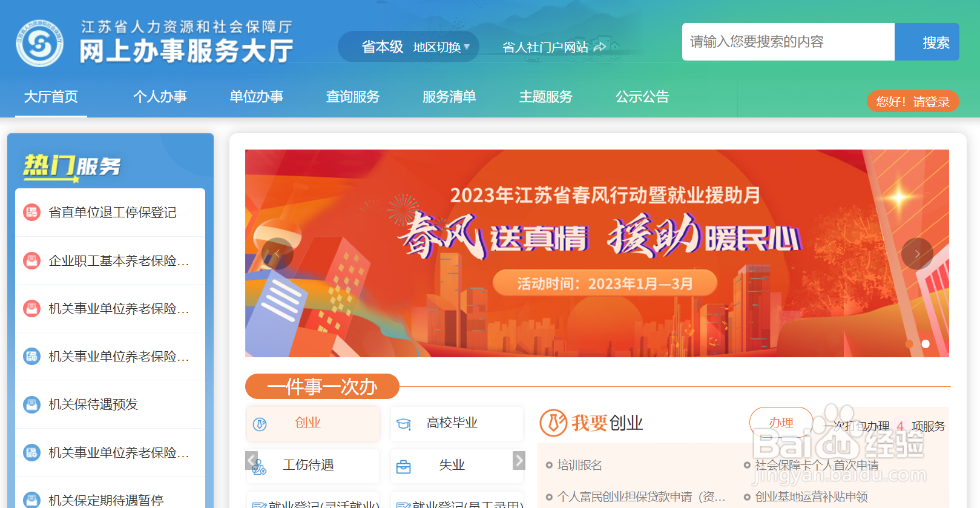
Task: Select the first carousel indicator dot
Action: coord(909,343)
